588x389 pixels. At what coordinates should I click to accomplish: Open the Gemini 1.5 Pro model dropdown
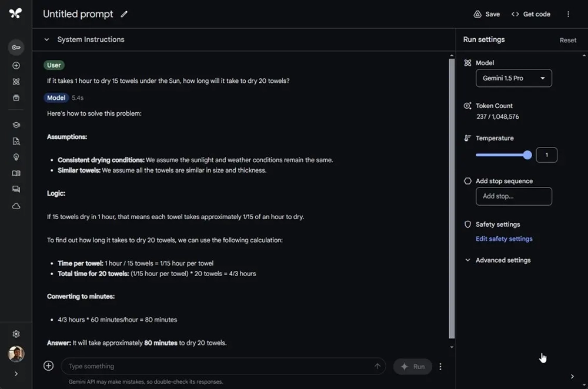pos(513,78)
